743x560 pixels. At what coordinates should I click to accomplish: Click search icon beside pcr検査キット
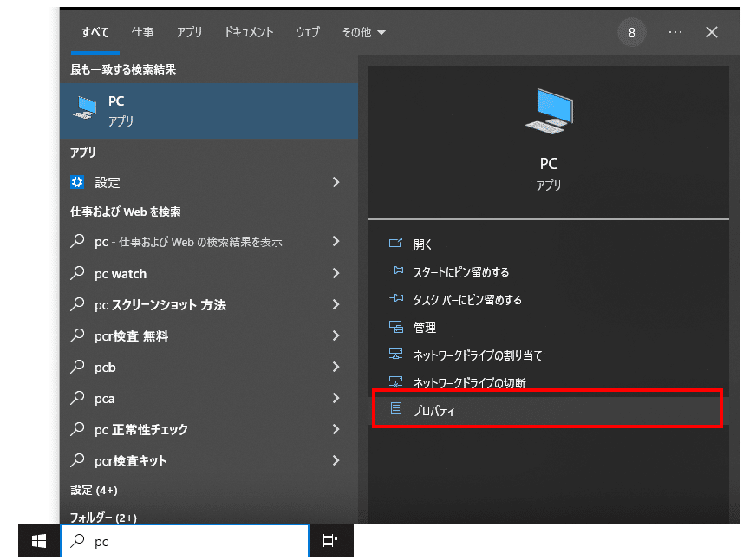77,460
